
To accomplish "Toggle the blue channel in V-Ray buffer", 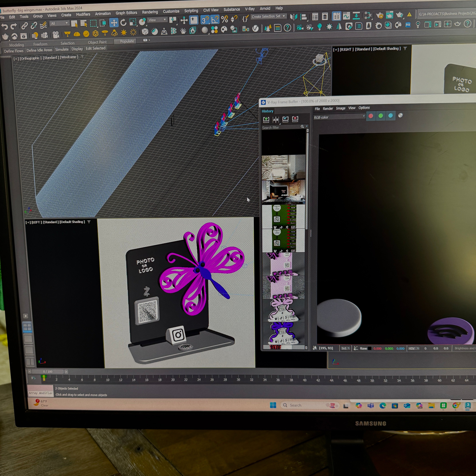I will (391, 116).
